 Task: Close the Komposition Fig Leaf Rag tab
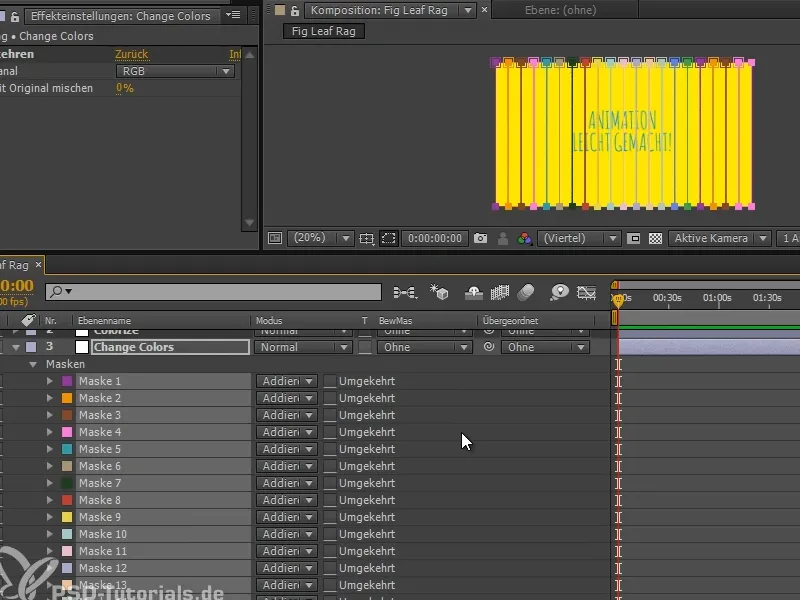484,9
